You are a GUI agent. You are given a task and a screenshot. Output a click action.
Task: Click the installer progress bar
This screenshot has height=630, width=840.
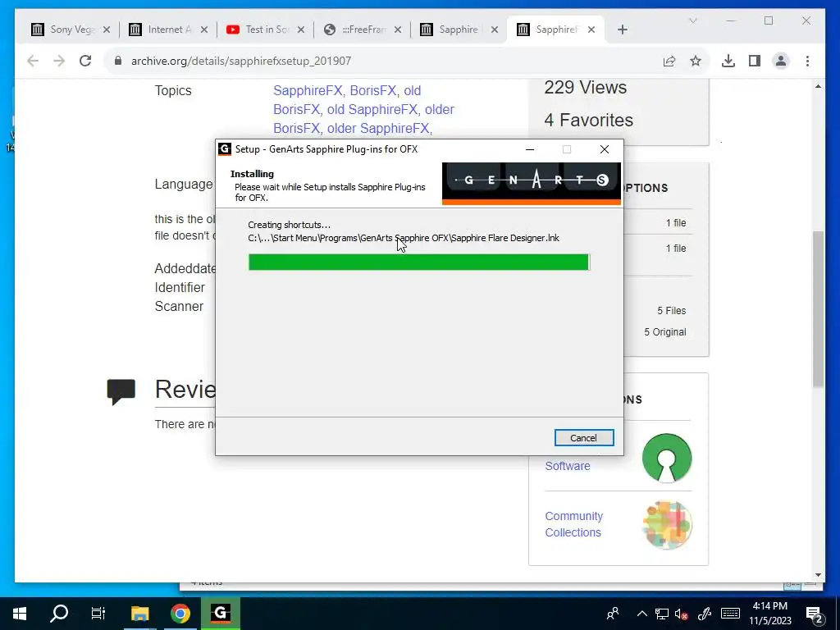tap(419, 262)
